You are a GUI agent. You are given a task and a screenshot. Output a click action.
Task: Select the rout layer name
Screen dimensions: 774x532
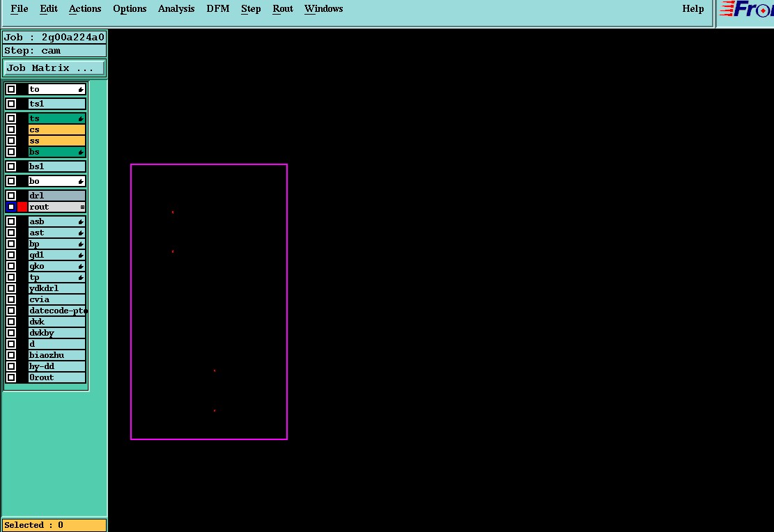point(56,207)
